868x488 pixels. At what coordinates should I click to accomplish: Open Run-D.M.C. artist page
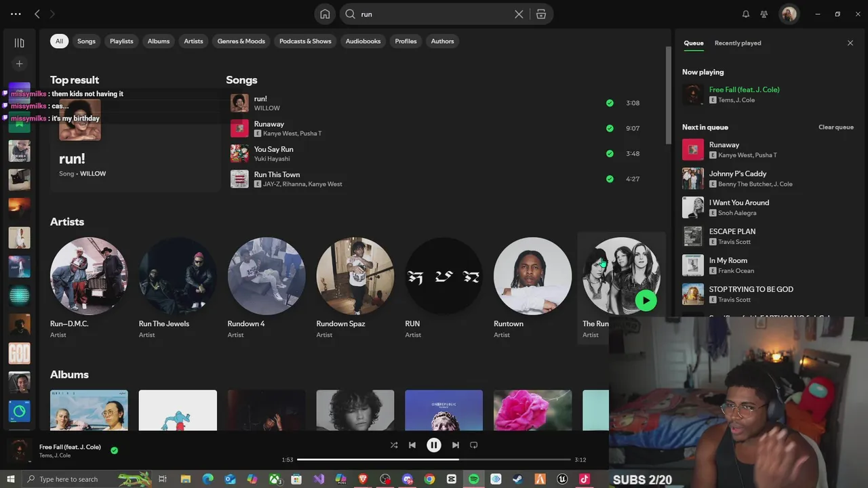pyautogui.click(x=89, y=287)
